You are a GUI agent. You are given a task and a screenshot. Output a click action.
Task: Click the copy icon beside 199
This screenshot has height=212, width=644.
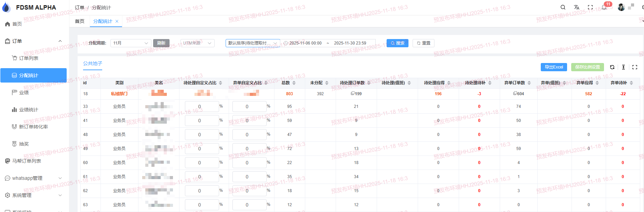click(352, 93)
